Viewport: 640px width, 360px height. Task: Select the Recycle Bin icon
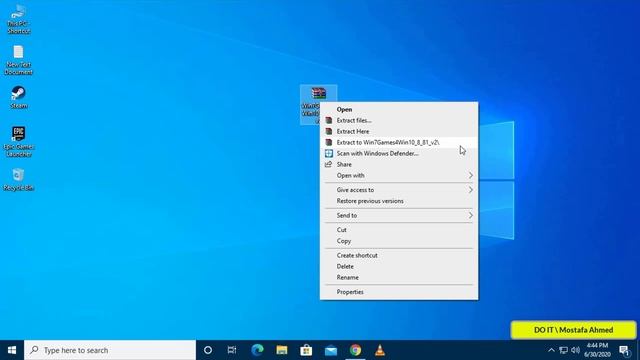click(x=18, y=179)
